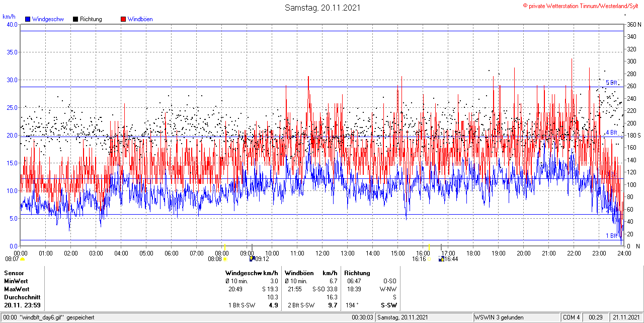
Task: Click the maximum wind speed S 19.3
Action: [270, 289]
